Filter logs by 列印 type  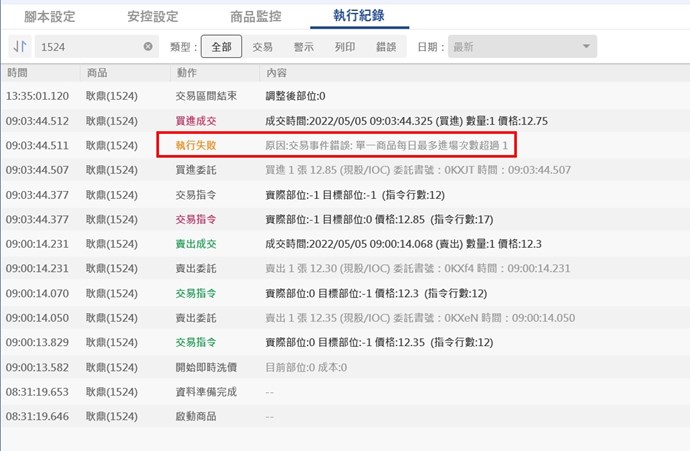point(344,47)
